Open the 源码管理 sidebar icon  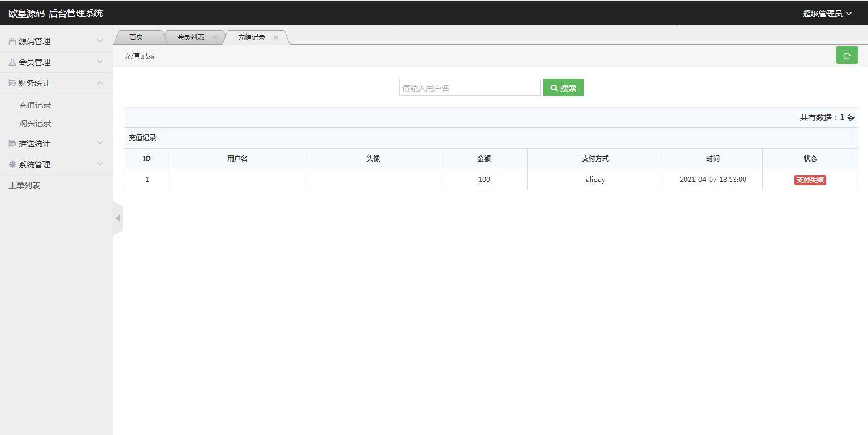[12, 41]
